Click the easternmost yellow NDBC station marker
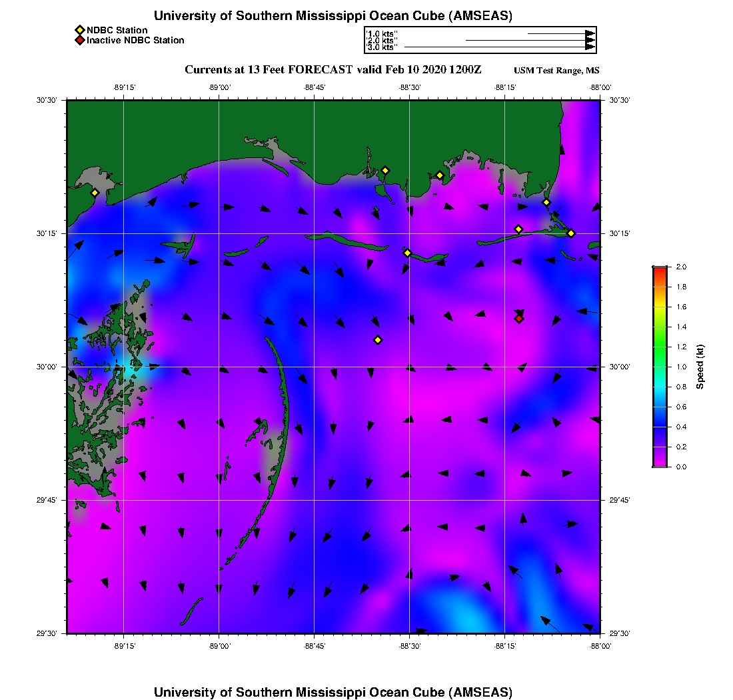Screen dimensions: 733x700 tap(571, 233)
